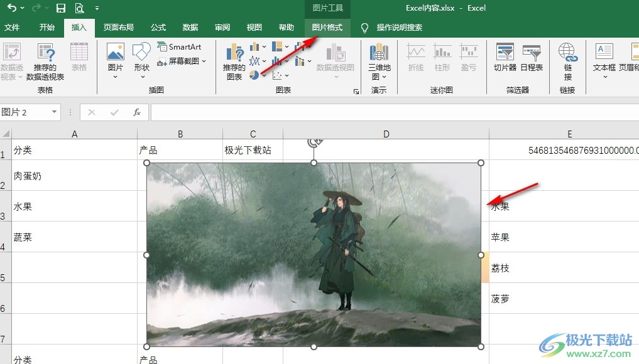Select cell A1 containing 分类
This screenshot has width=639, height=364.
(75, 150)
